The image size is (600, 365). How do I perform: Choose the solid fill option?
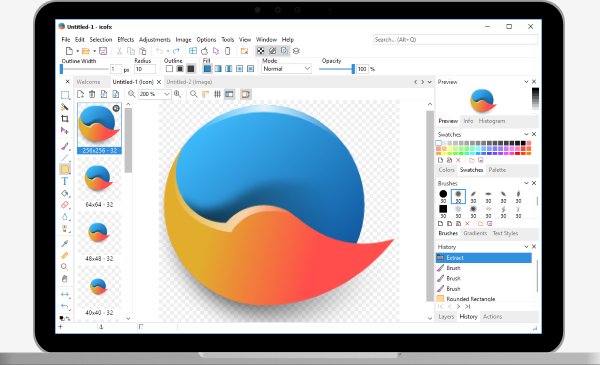pyautogui.click(x=207, y=69)
